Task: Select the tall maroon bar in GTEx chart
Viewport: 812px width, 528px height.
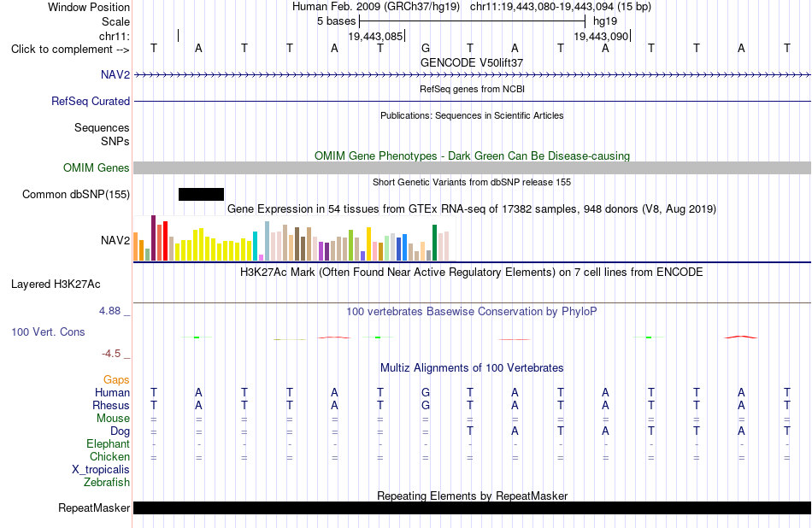Action: (153, 238)
